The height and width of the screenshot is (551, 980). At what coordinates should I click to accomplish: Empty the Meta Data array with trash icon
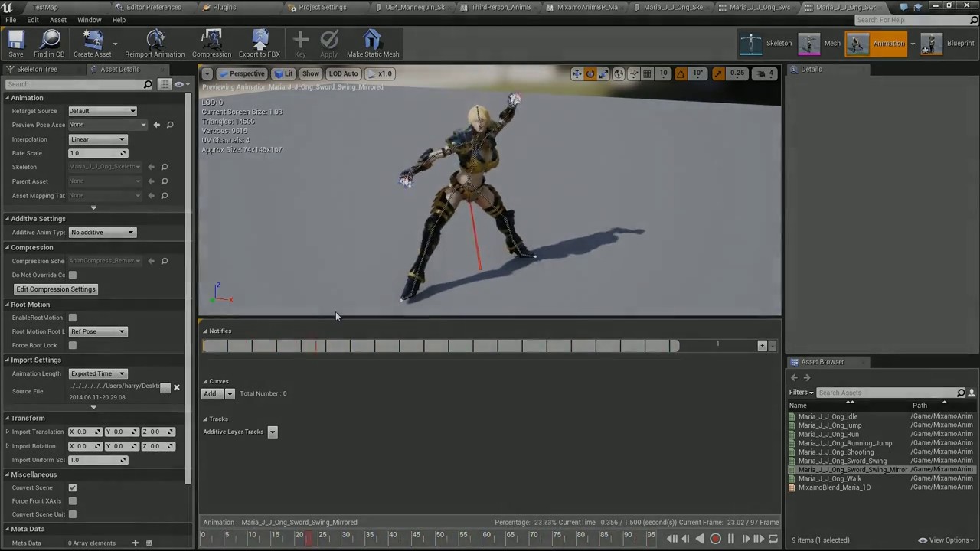point(149,543)
